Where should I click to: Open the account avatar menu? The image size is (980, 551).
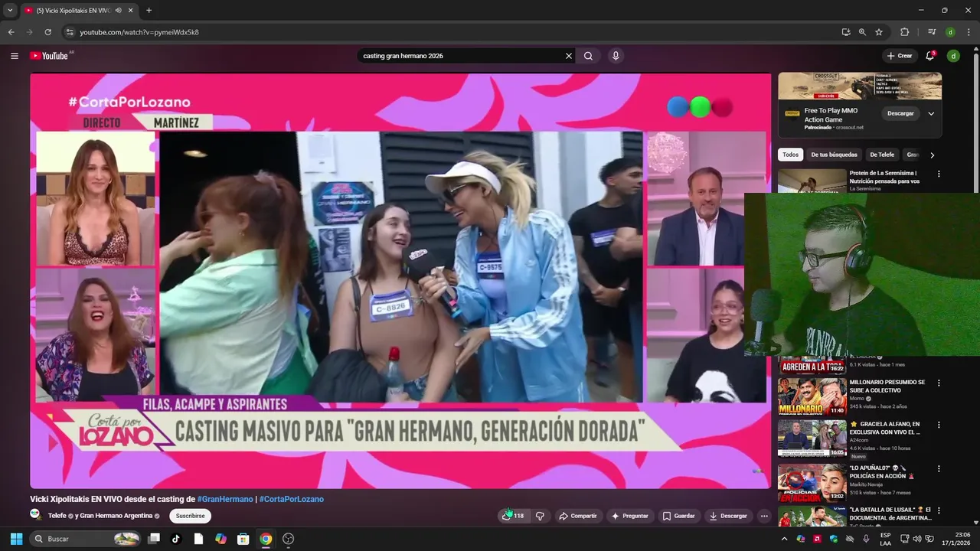(x=953, y=56)
